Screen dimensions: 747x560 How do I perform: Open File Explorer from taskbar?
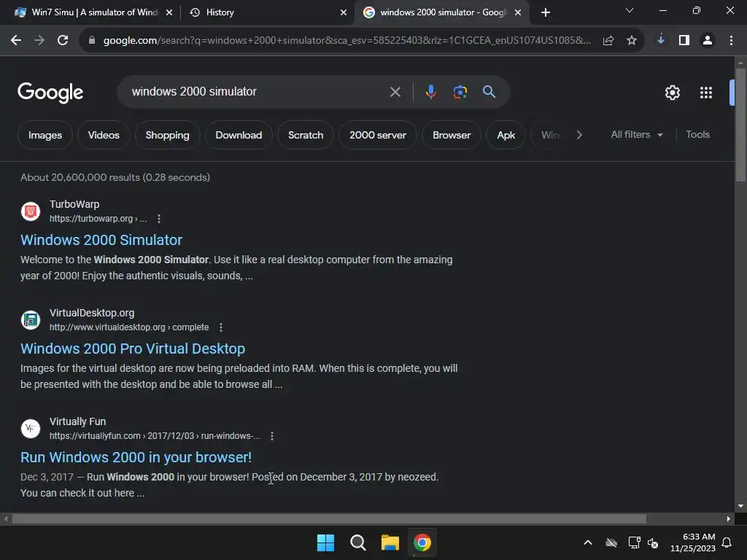(x=390, y=542)
